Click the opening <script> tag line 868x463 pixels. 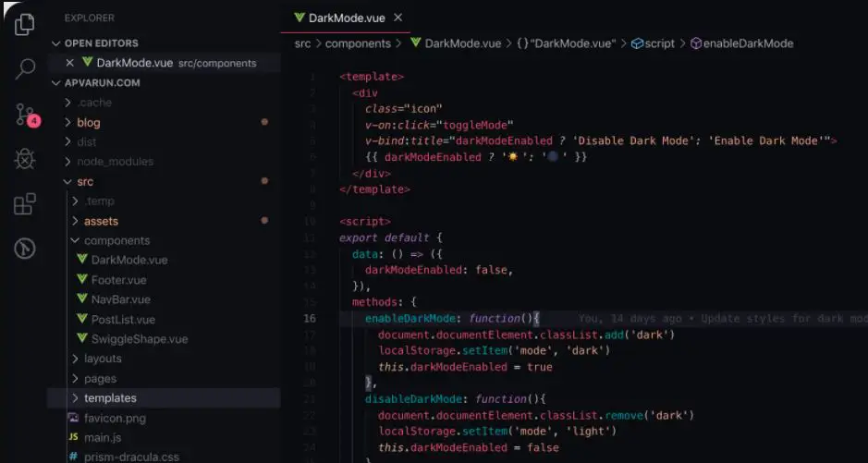[x=365, y=222]
